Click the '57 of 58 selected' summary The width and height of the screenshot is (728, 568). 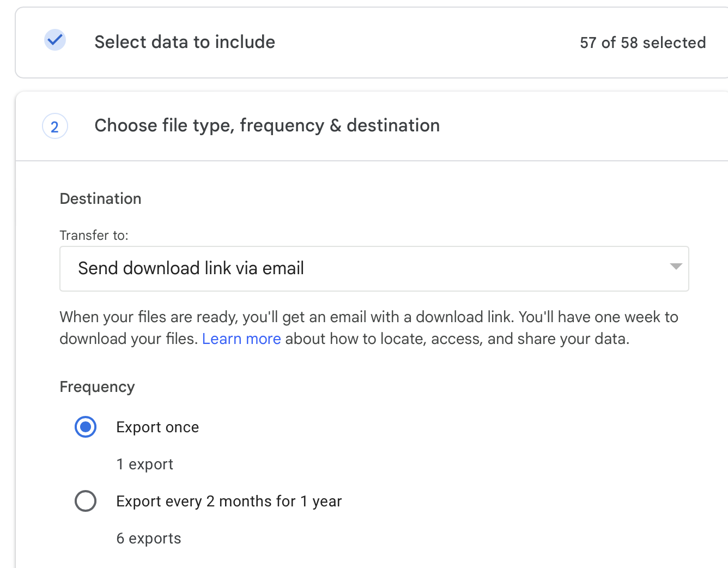pyautogui.click(x=642, y=43)
